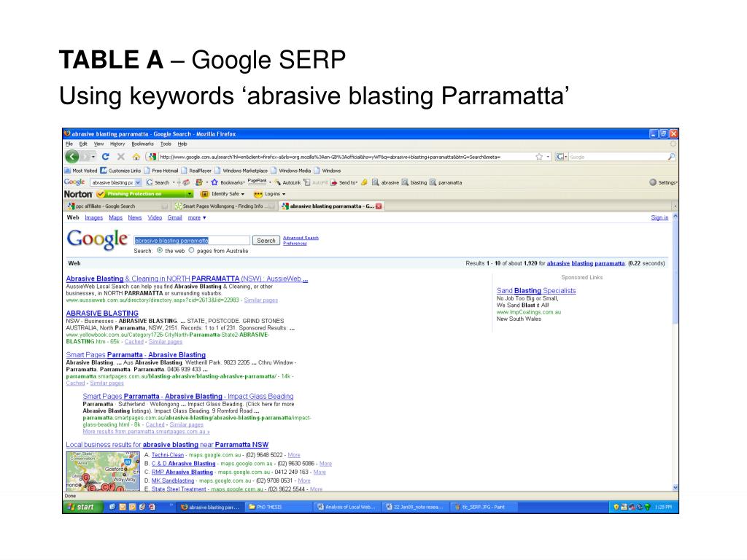This screenshot has width=747, height=560.
Task: Click the Google toolbar highlighter icon
Action: point(364,182)
